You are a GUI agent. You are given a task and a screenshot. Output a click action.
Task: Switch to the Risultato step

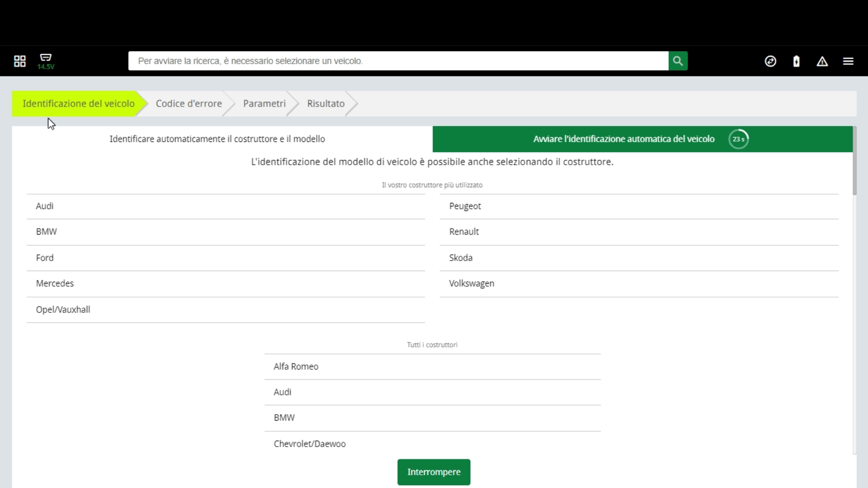click(326, 104)
